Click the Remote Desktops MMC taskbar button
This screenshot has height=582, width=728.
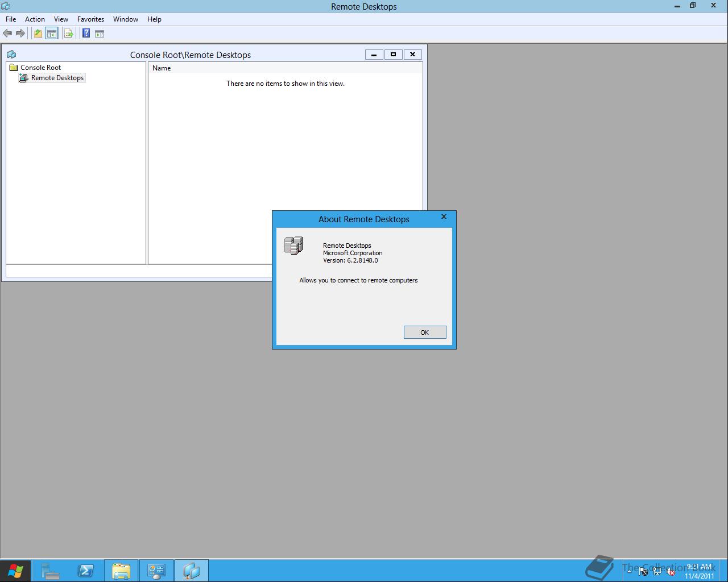coord(191,571)
